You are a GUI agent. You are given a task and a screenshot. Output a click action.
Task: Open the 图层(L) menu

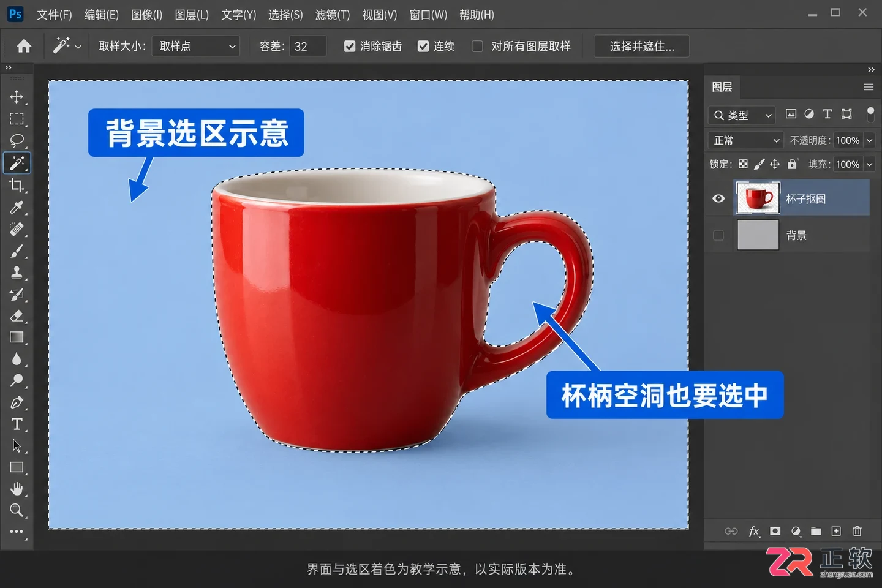tap(192, 15)
